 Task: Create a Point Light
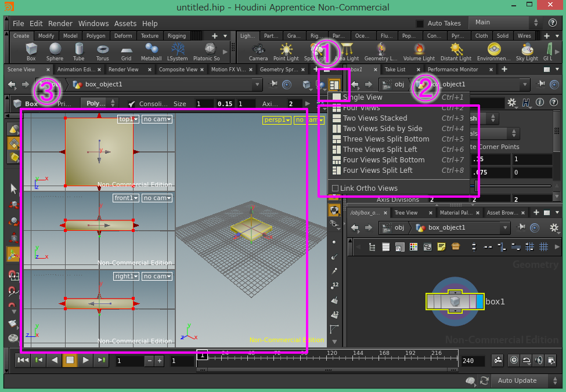click(x=286, y=52)
